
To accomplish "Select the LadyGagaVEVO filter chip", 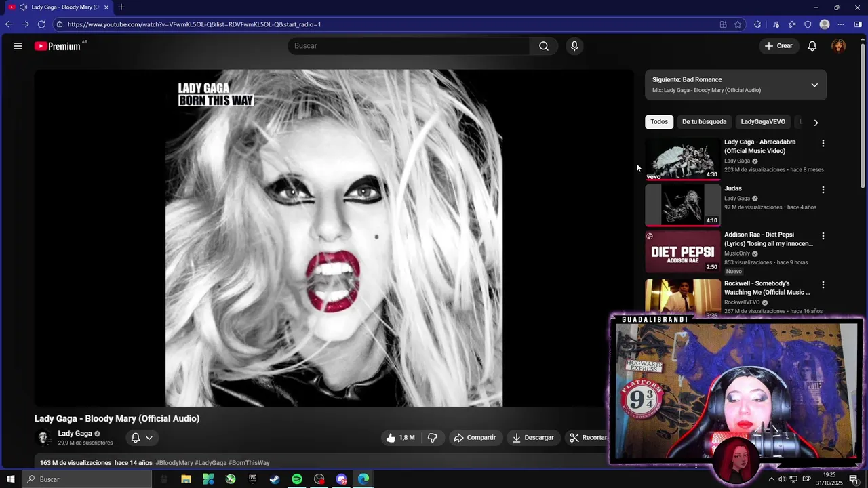I will [x=763, y=122].
